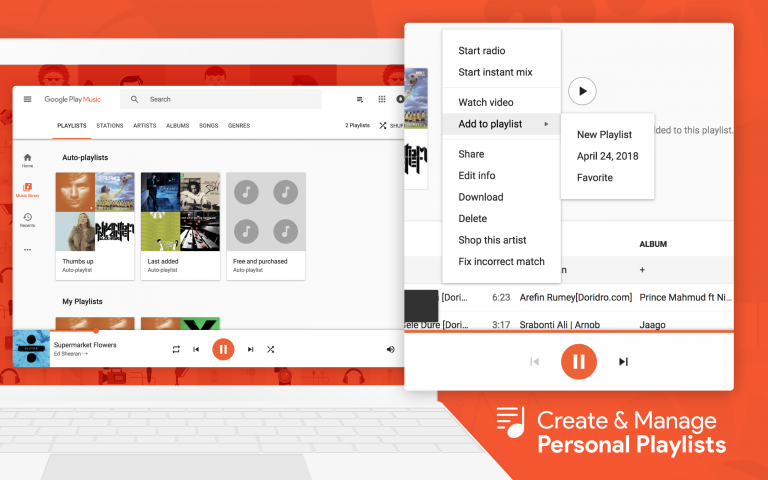Click the volume speaker icon
The width and height of the screenshot is (768, 480).
coord(390,349)
